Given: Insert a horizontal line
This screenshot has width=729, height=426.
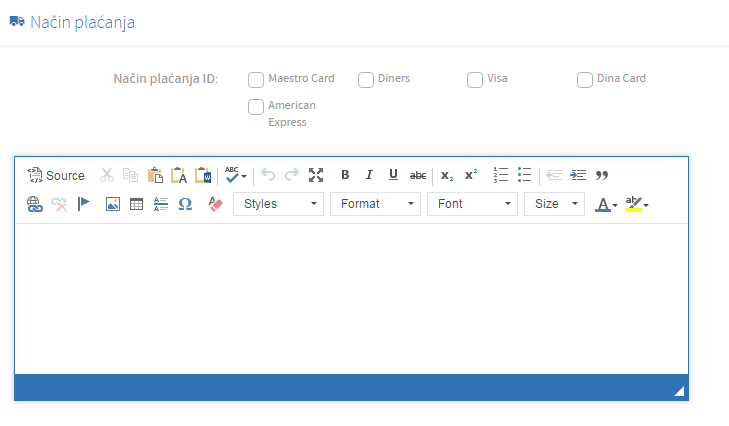Looking at the screenshot, I should point(161,204).
